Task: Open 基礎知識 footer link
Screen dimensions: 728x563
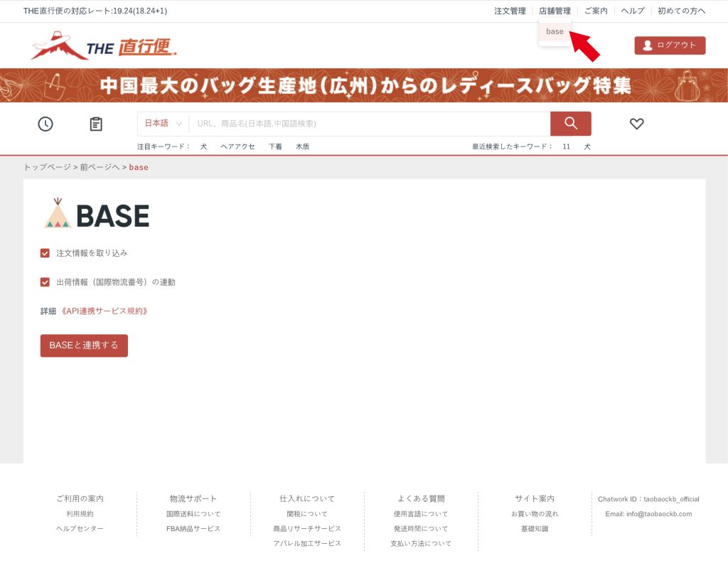Action: (x=535, y=529)
